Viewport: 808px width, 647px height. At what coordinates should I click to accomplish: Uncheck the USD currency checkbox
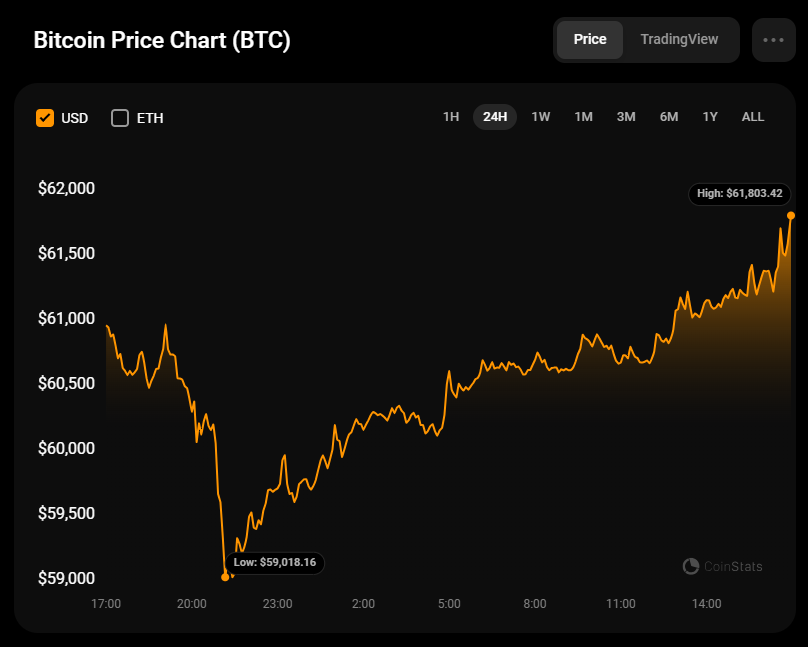[45, 118]
